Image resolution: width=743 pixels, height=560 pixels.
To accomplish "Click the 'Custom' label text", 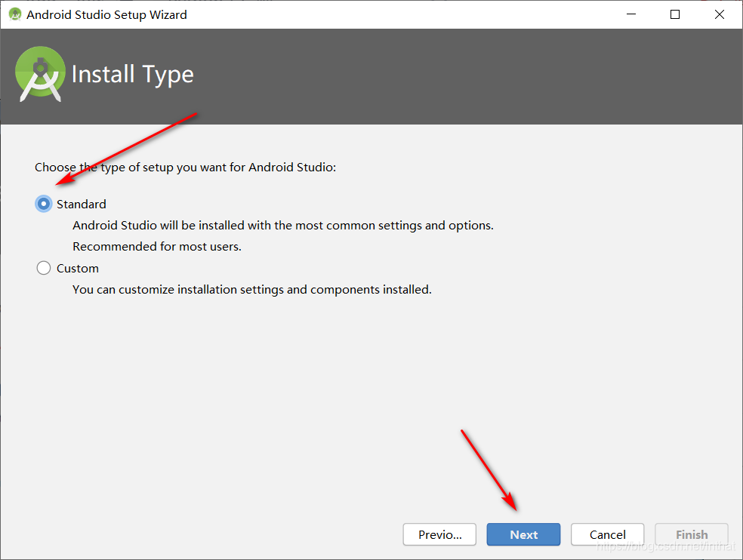I will point(78,269).
